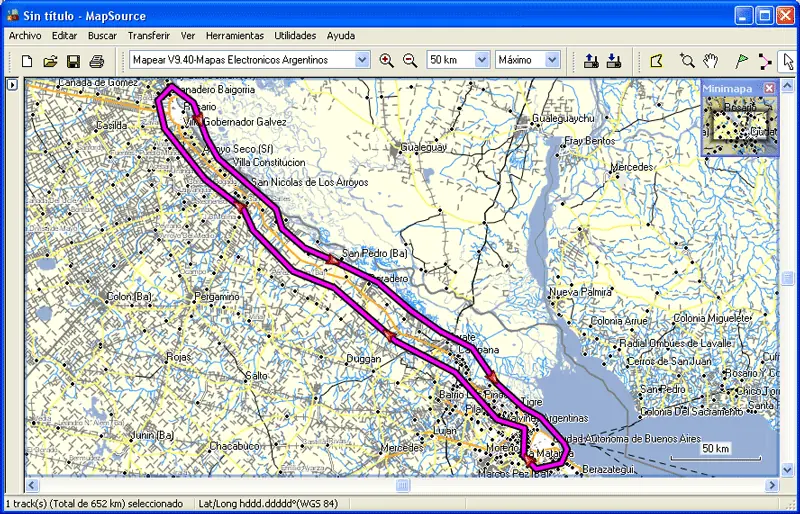This screenshot has width=800, height=514.
Task: Select the Route tool
Action: tap(764, 61)
